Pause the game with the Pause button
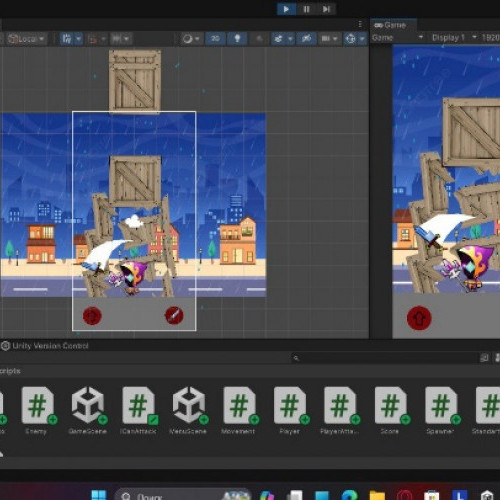The width and height of the screenshot is (500, 500). tap(307, 9)
